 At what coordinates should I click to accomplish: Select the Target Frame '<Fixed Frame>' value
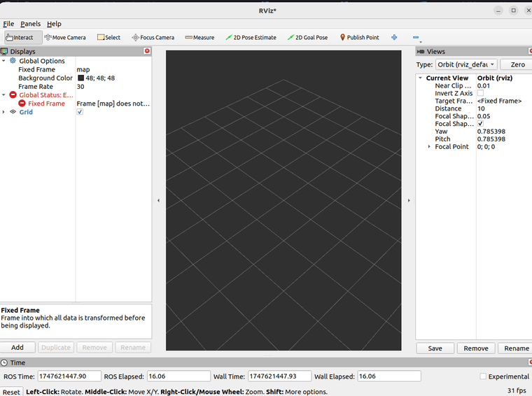click(499, 101)
